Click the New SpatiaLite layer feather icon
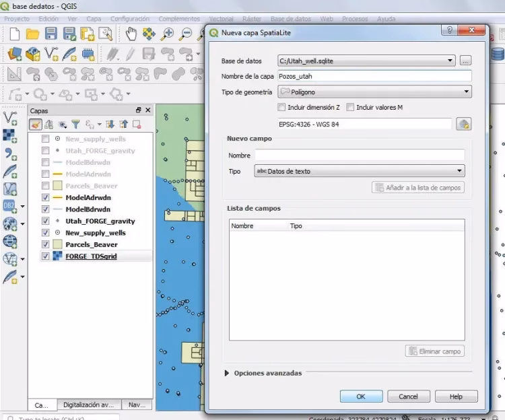The width and height of the screenshot is (505, 420). point(70,54)
